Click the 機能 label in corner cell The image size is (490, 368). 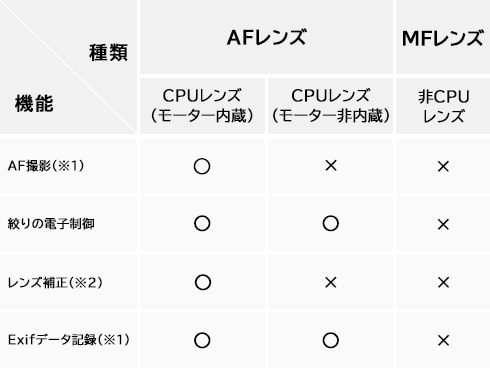tap(34, 103)
